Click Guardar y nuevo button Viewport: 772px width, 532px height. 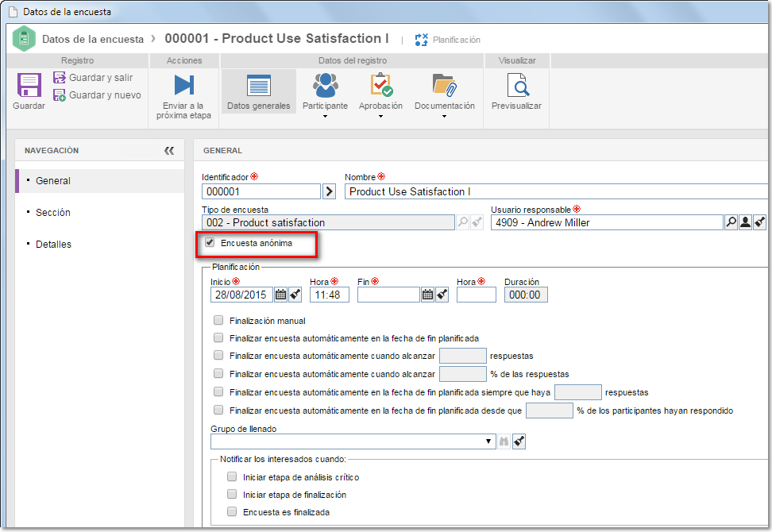97,95
